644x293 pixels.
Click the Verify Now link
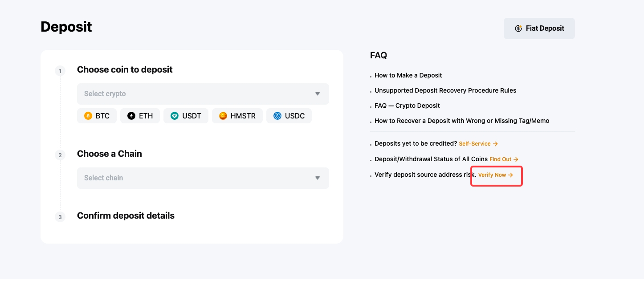coord(492,175)
